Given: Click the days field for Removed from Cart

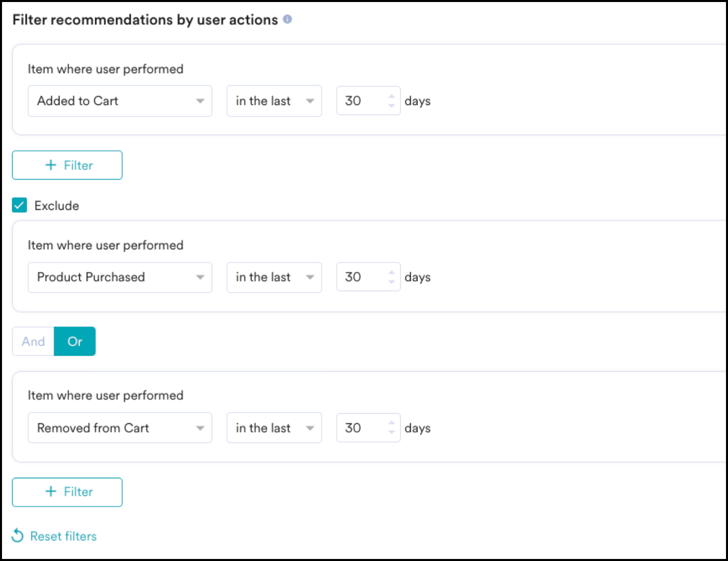Looking at the screenshot, I should point(369,428).
